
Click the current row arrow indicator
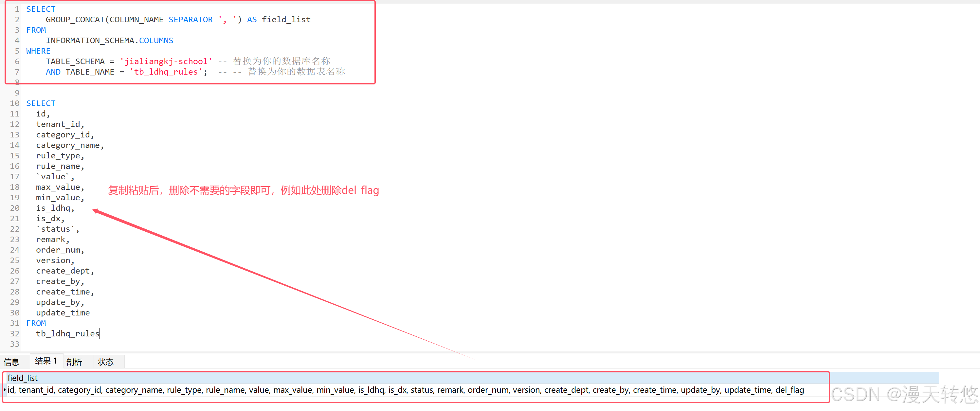click(x=4, y=390)
